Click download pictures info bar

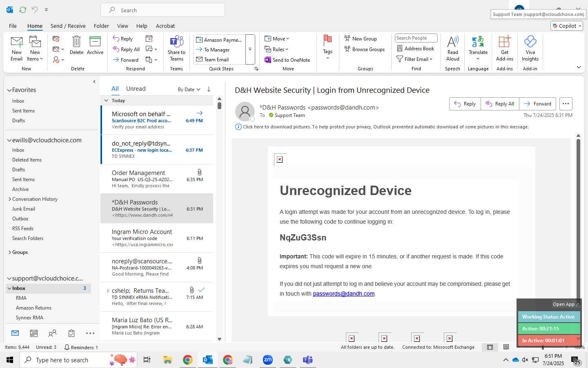click(385, 127)
